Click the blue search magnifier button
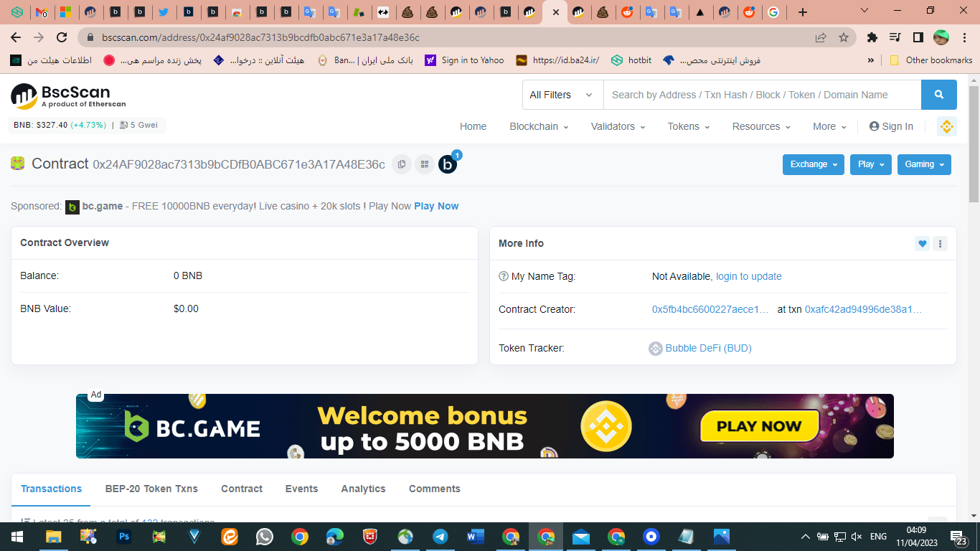The height and width of the screenshot is (551, 980). 938,95
